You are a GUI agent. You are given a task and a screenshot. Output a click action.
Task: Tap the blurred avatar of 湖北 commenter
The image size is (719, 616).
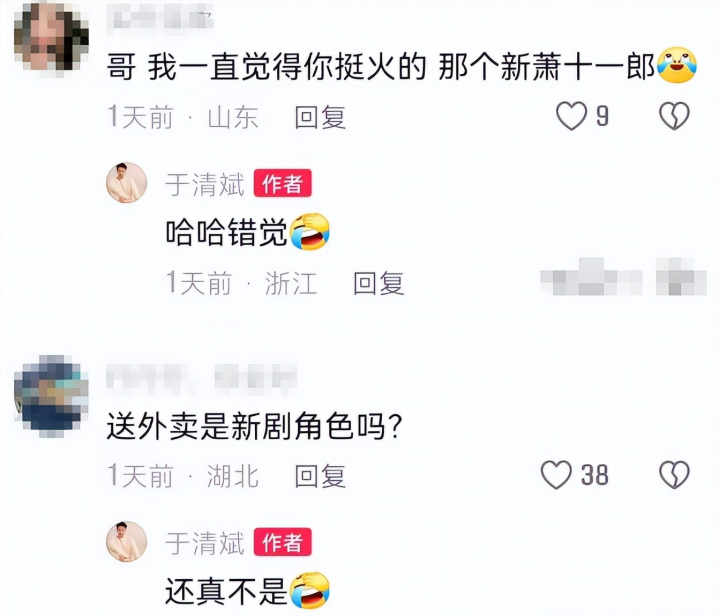coord(51,396)
